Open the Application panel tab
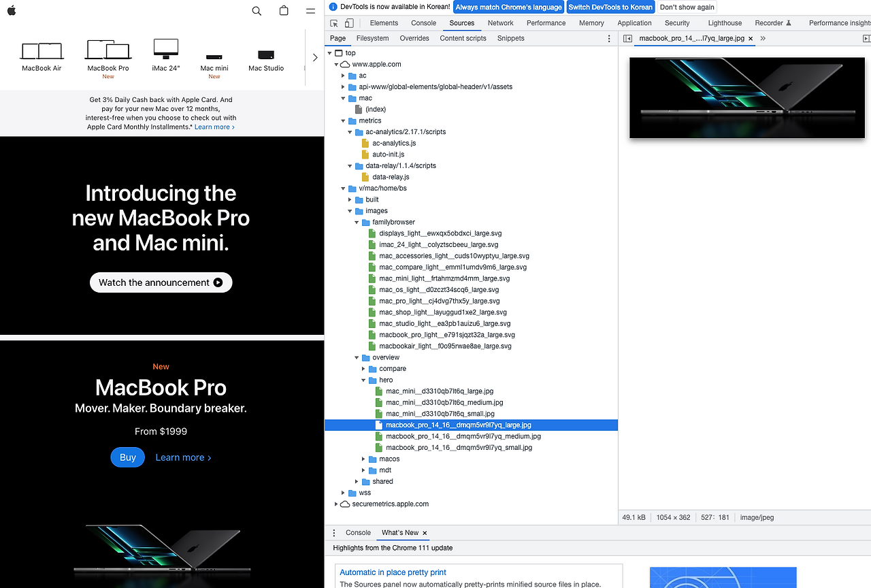The width and height of the screenshot is (871, 588). (634, 23)
